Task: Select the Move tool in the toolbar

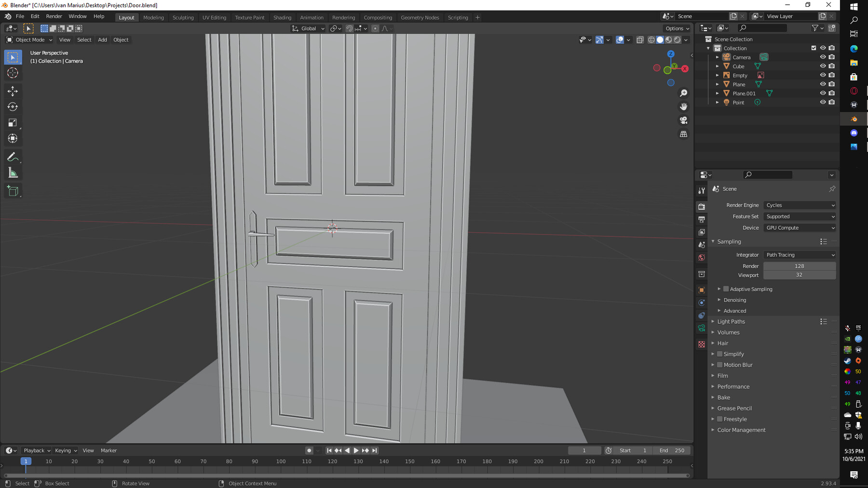Action: coord(13,91)
